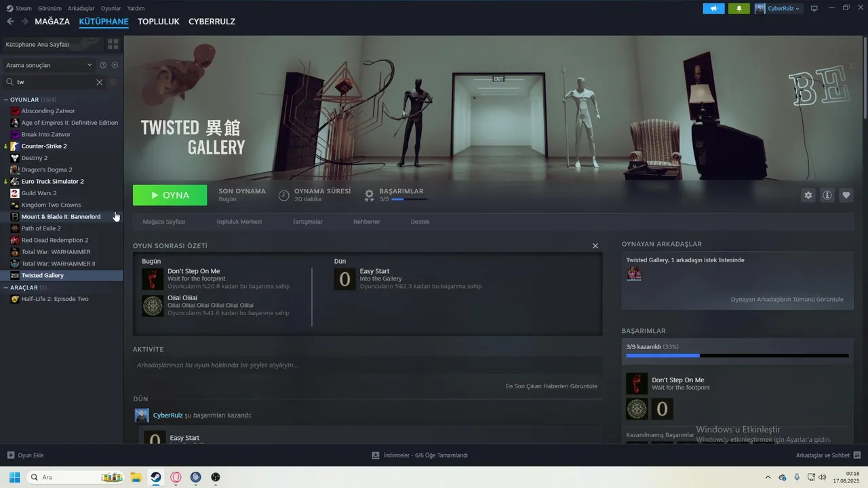Open the Arkadaşlar menu
Viewport: 868px width, 488px height.
click(x=81, y=8)
